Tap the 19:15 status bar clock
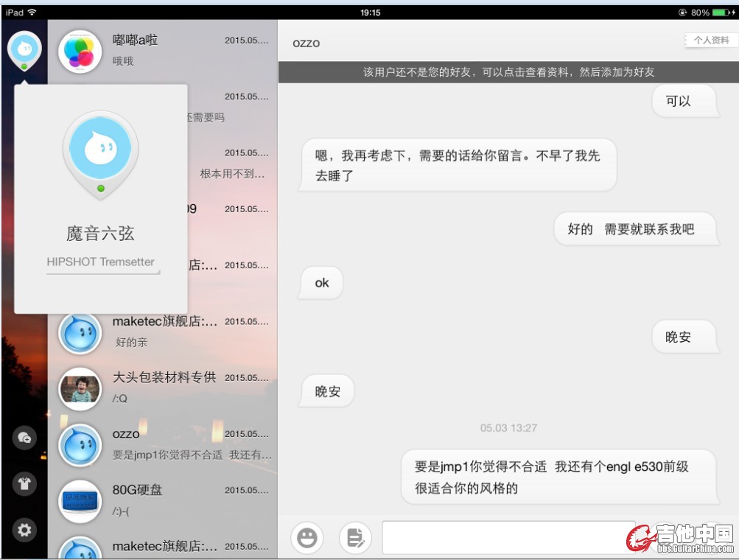 pyautogui.click(x=370, y=13)
